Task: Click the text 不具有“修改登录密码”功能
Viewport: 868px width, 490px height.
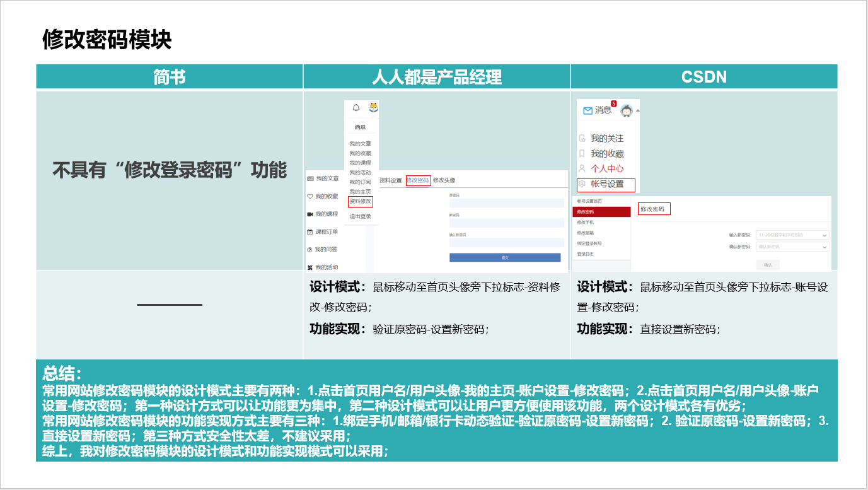Action: click(x=170, y=170)
